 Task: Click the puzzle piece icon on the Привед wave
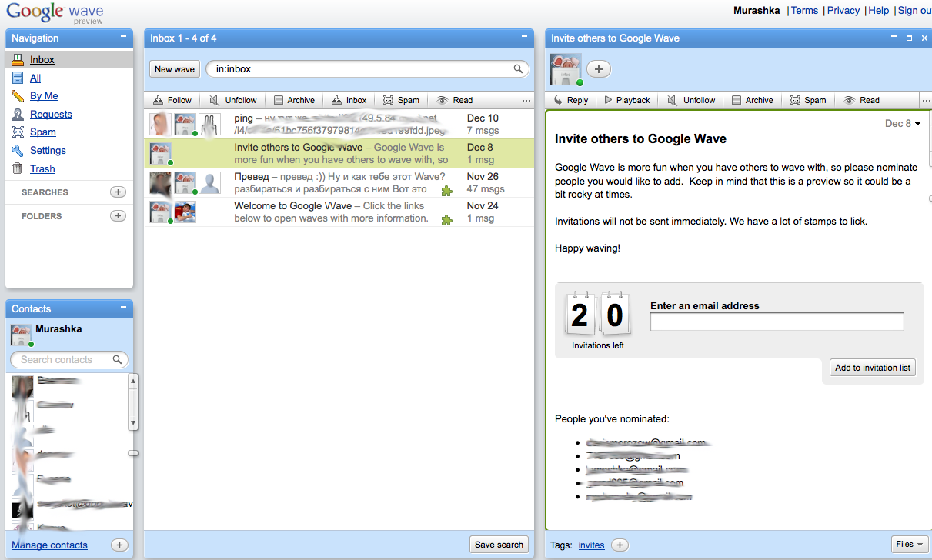click(x=446, y=191)
